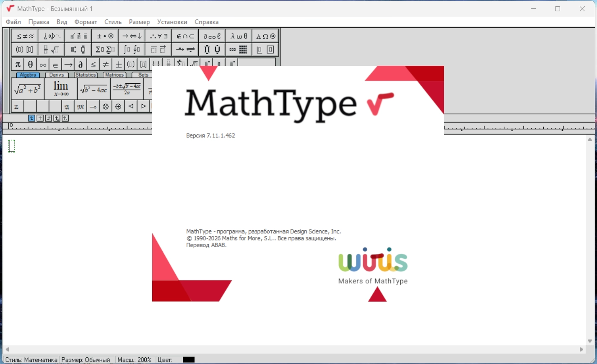The image size is (597, 364).
Task: Select the relational-aligned tab stop button
Action: pos(57,118)
